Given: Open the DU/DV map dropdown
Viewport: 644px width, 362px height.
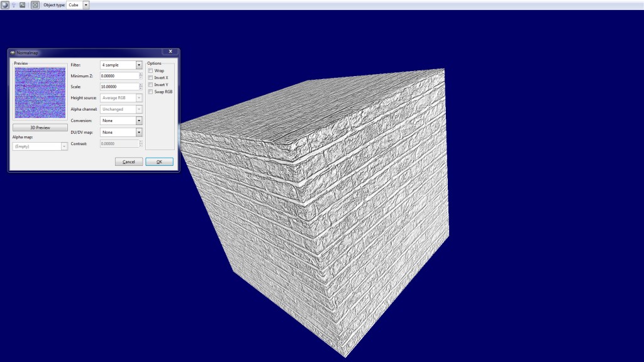Looking at the screenshot, I should click(121, 132).
